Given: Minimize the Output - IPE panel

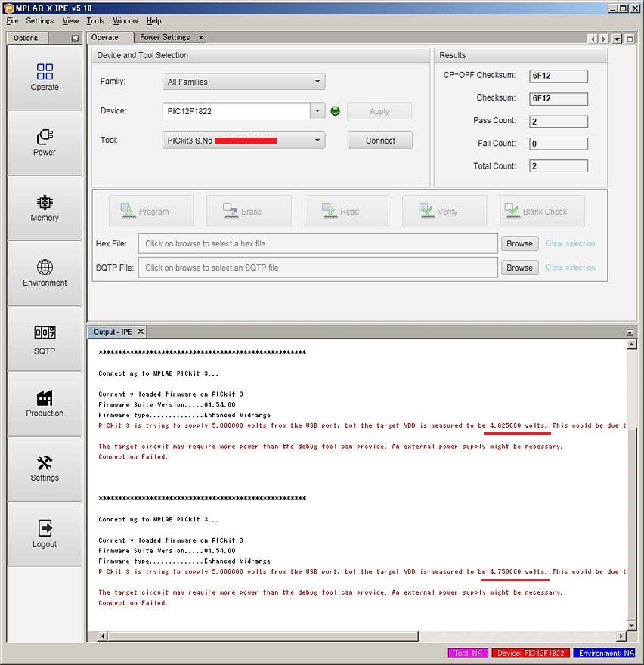Looking at the screenshot, I should point(630,332).
